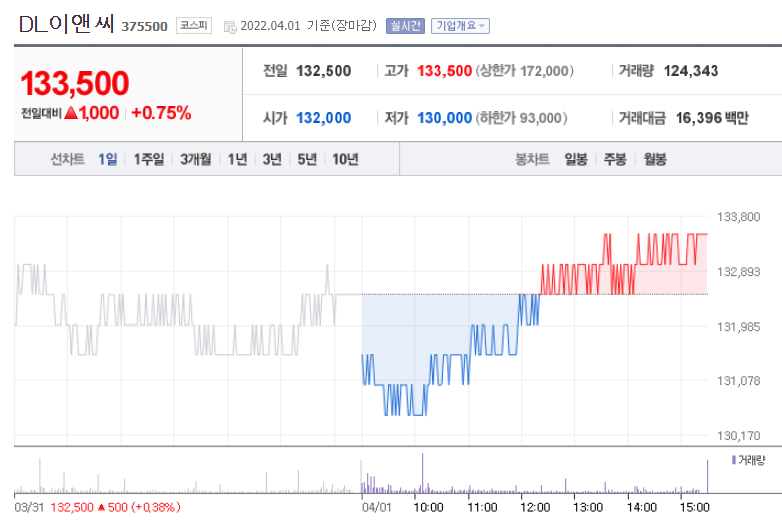The image size is (782, 522).
Task: Open the 일봉 daily candle chart
Action: 576,160
